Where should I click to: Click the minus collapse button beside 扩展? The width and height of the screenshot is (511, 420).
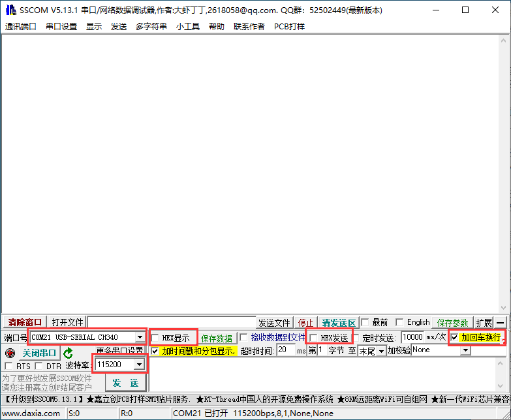501,323
